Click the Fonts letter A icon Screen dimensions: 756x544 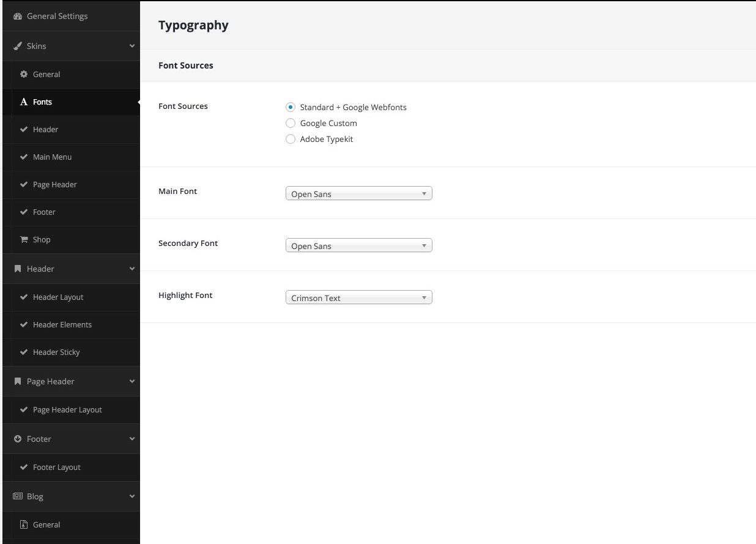click(24, 102)
